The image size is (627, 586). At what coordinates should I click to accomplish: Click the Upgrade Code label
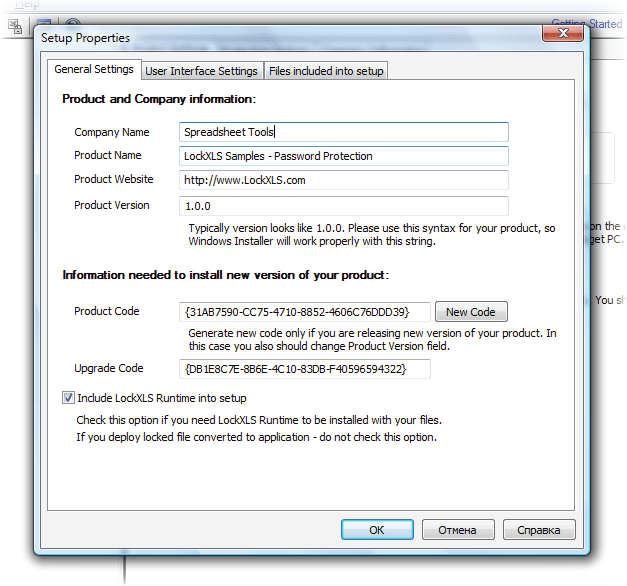(109, 368)
